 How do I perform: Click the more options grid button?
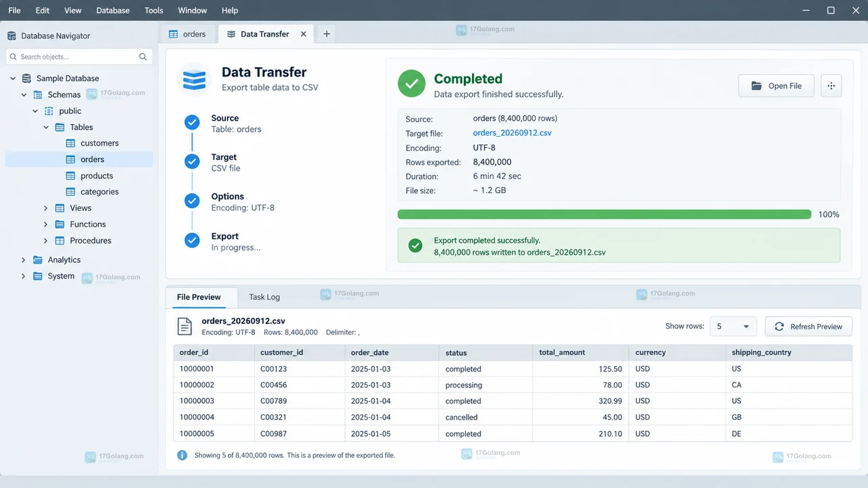tap(831, 86)
